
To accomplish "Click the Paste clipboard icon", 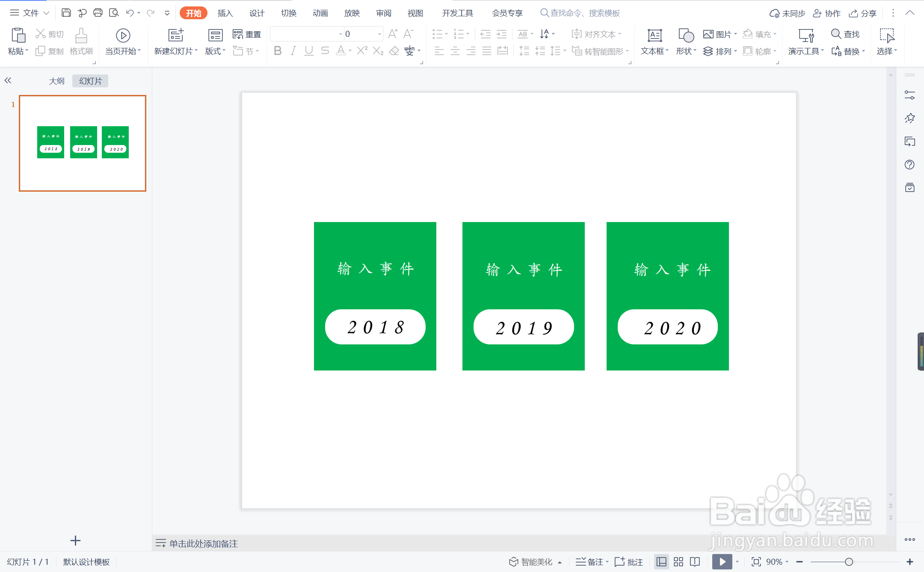I will coord(18,36).
